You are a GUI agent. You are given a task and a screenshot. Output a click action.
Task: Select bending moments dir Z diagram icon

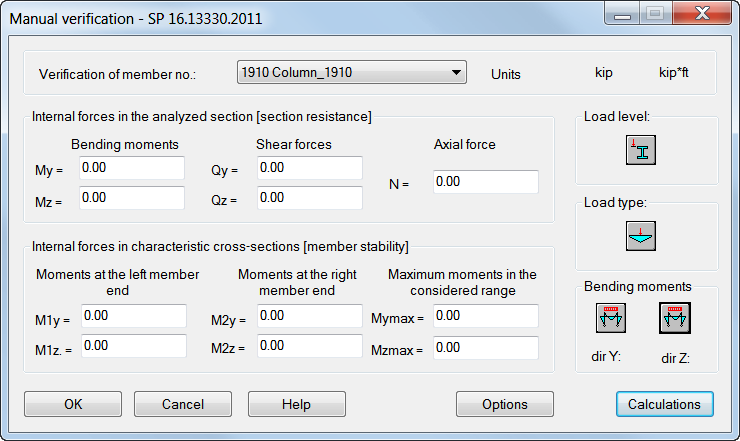coord(674,319)
